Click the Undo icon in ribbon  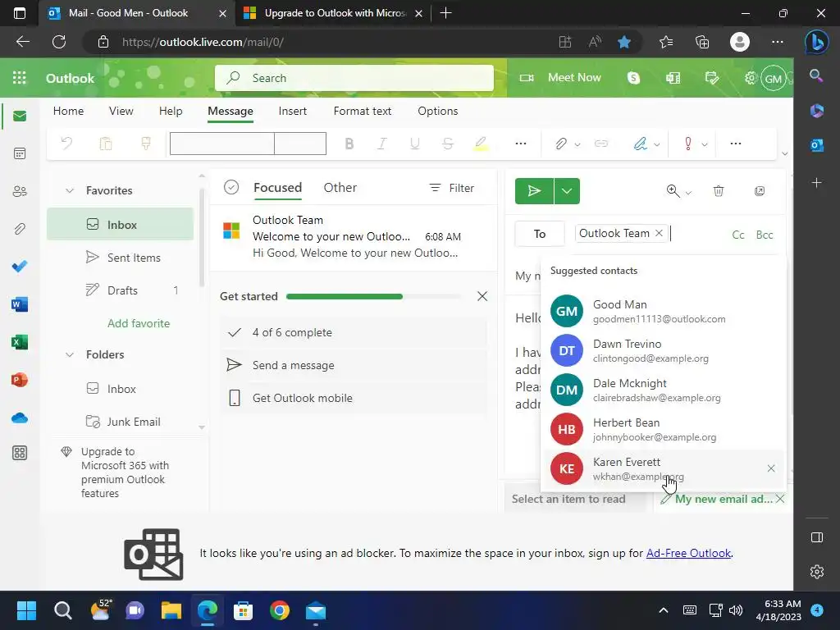tap(67, 143)
